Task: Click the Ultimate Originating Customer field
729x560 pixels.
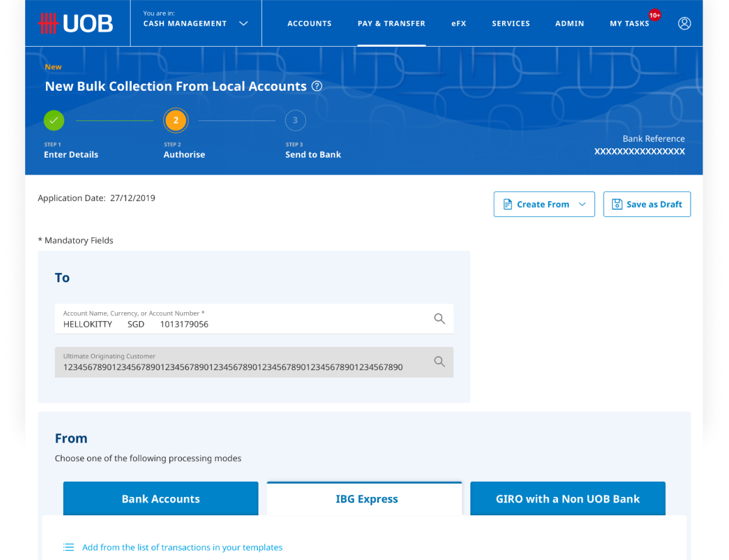Action: (254, 362)
